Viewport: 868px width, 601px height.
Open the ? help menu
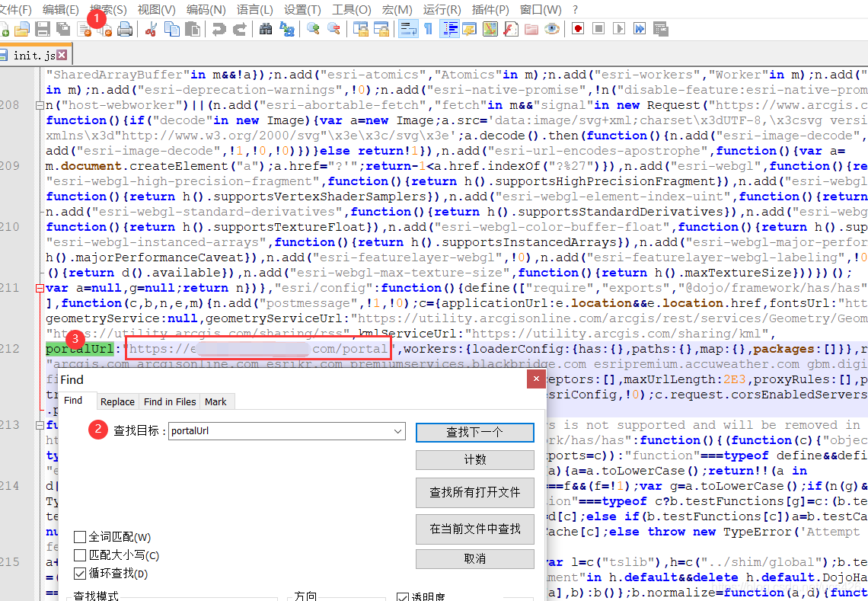point(575,10)
